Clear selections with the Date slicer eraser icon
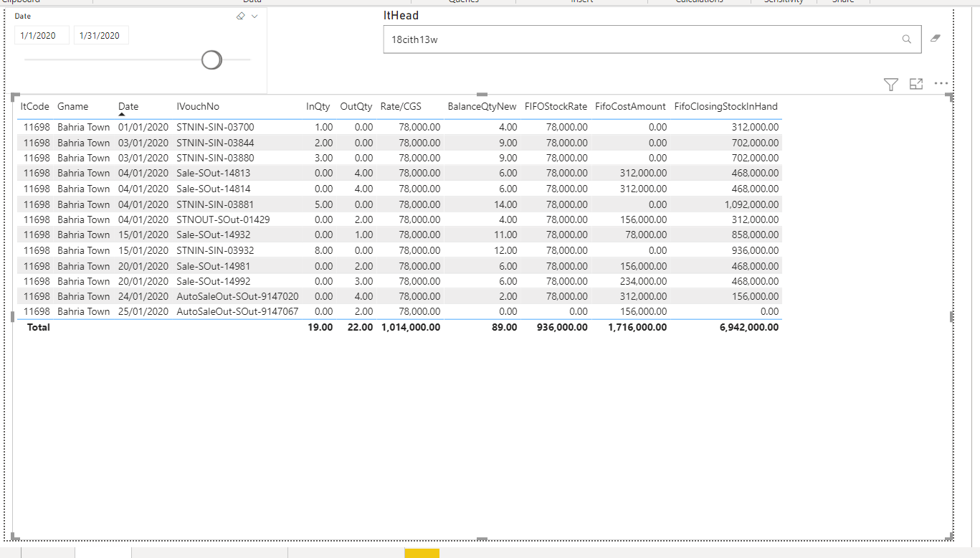Viewport: 980px width, 558px height. [x=241, y=16]
